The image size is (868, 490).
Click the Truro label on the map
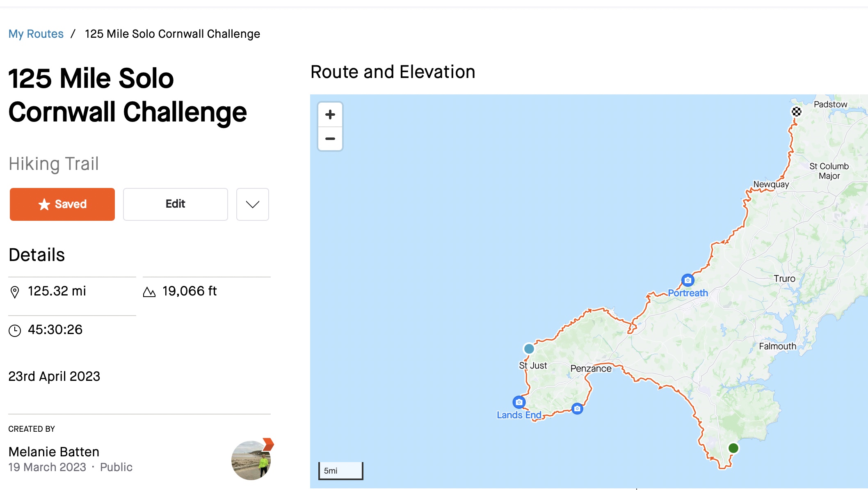[x=784, y=279]
